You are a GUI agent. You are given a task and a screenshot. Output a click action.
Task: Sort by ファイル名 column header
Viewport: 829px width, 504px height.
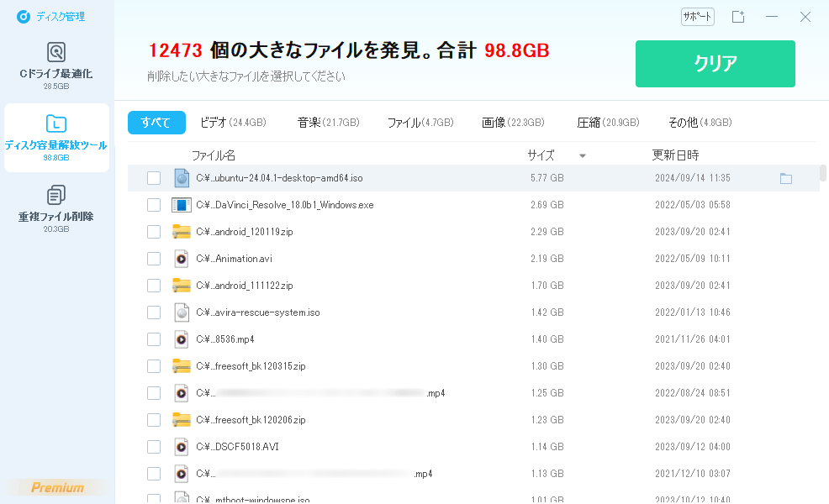tap(213, 155)
